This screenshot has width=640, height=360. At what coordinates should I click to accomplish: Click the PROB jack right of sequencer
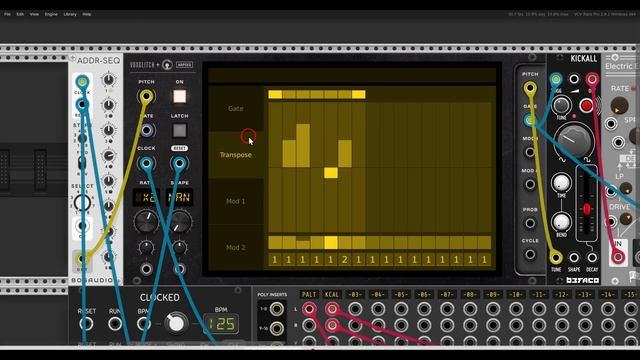tap(530, 223)
